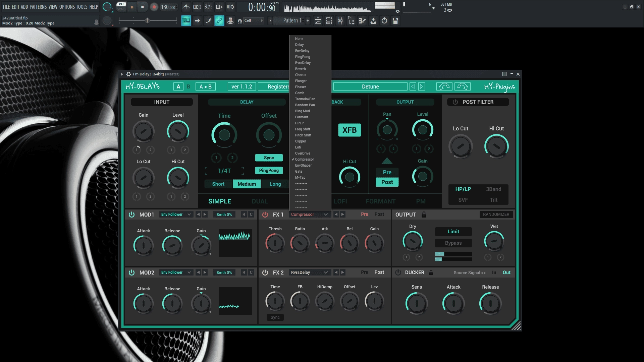
Task: Click the Bypass button
Action: [x=453, y=243]
